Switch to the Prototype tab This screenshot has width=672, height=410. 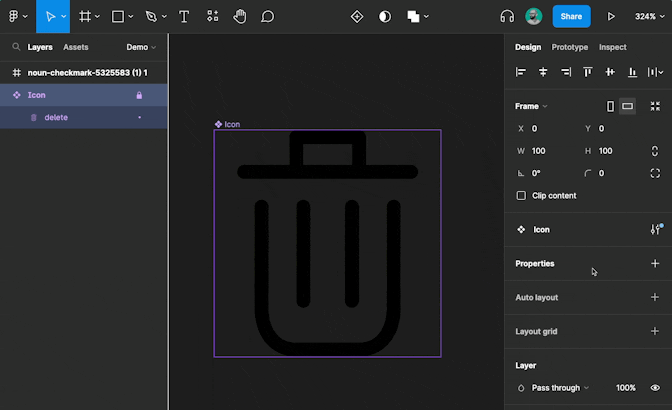pyautogui.click(x=570, y=47)
